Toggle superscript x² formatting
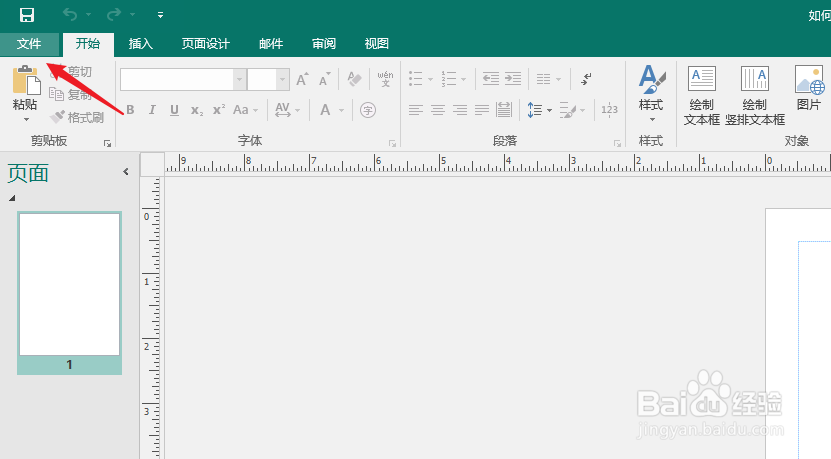 click(218, 110)
